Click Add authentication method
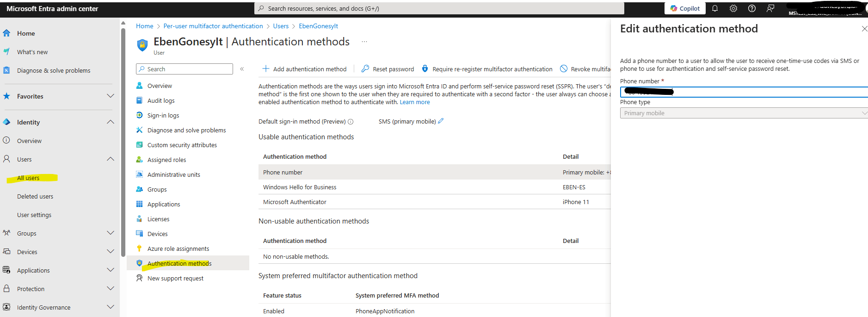 (x=304, y=69)
